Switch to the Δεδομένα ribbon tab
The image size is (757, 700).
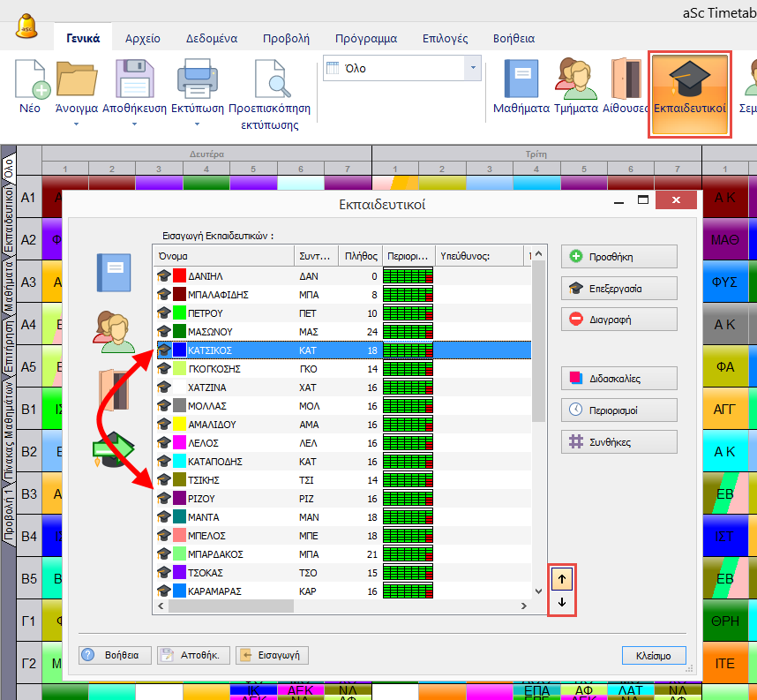pos(210,39)
